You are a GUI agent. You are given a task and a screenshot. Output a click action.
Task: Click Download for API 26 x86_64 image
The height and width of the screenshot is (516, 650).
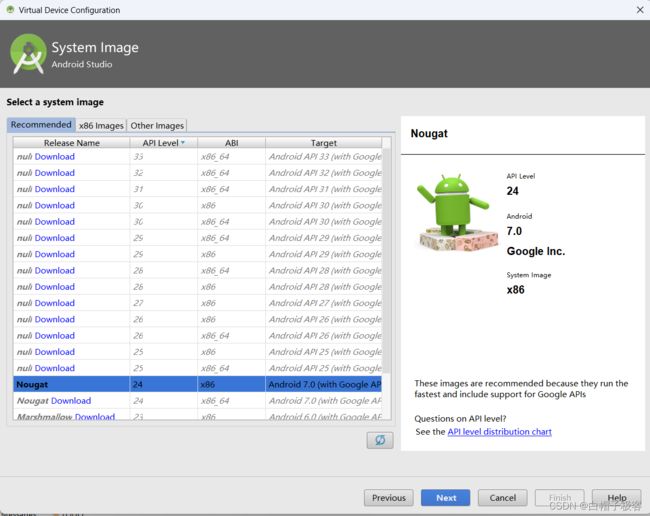click(x=55, y=336)
